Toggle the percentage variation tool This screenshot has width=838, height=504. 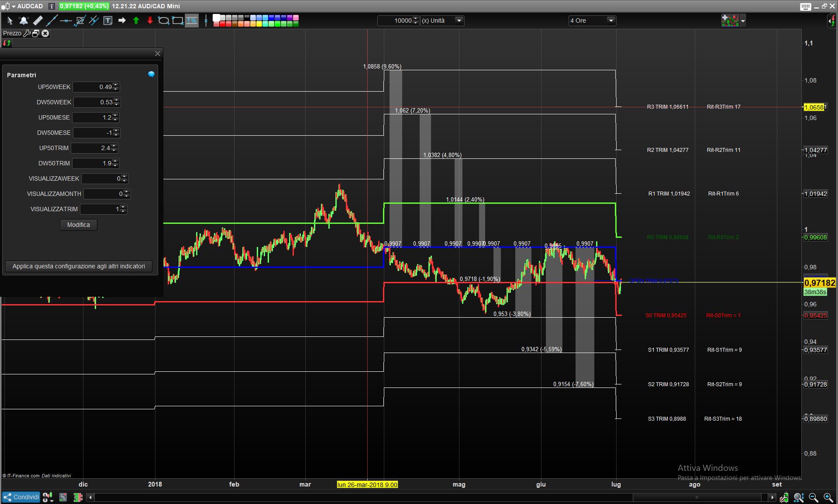[191, 21]
